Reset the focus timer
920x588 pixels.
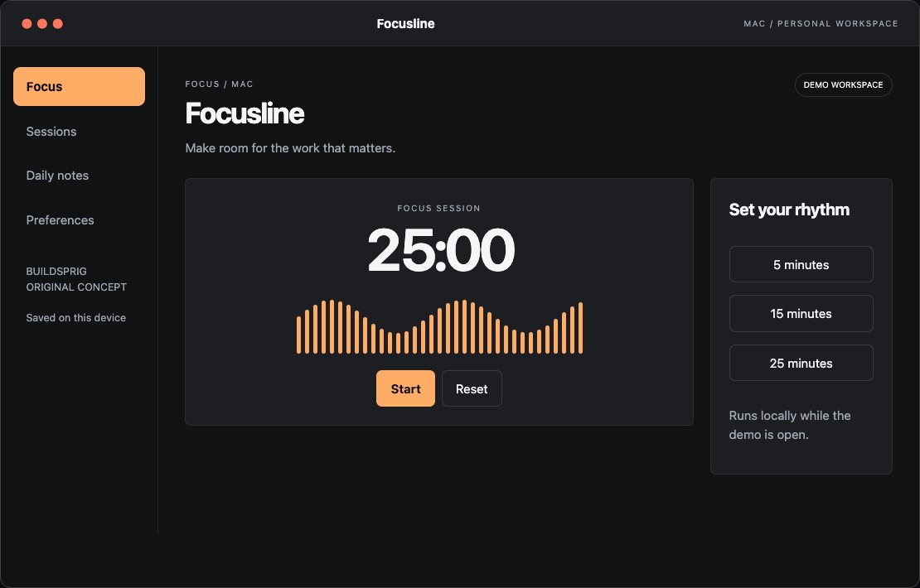(472, 388)
